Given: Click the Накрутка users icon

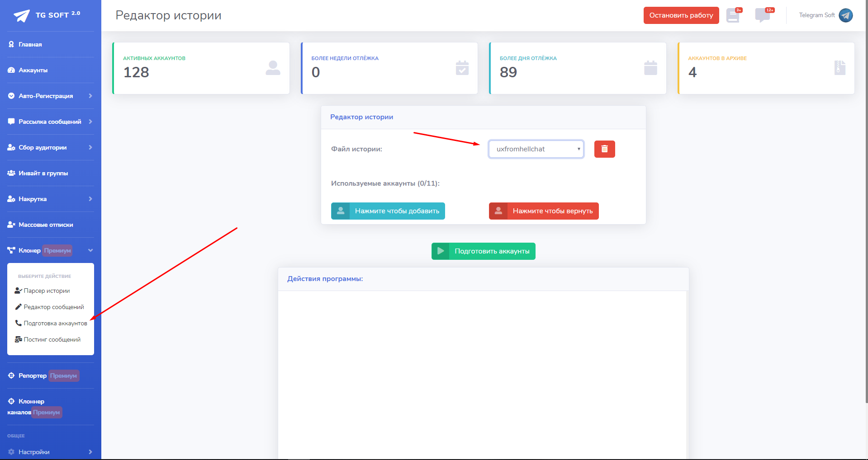Looking at the screenshot, I should (x=11, y=199).
